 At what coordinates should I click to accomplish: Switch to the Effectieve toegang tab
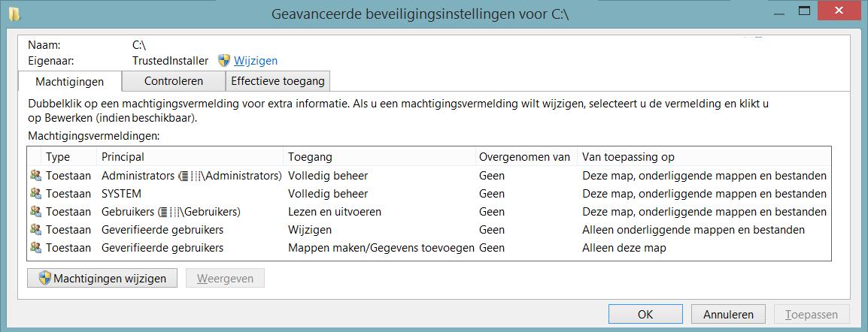coord(278,81)
